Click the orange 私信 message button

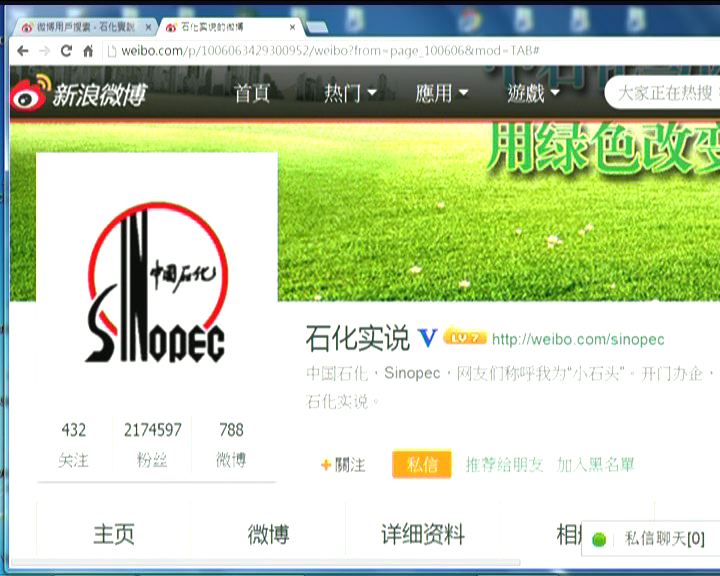click(x=422, y=464)
